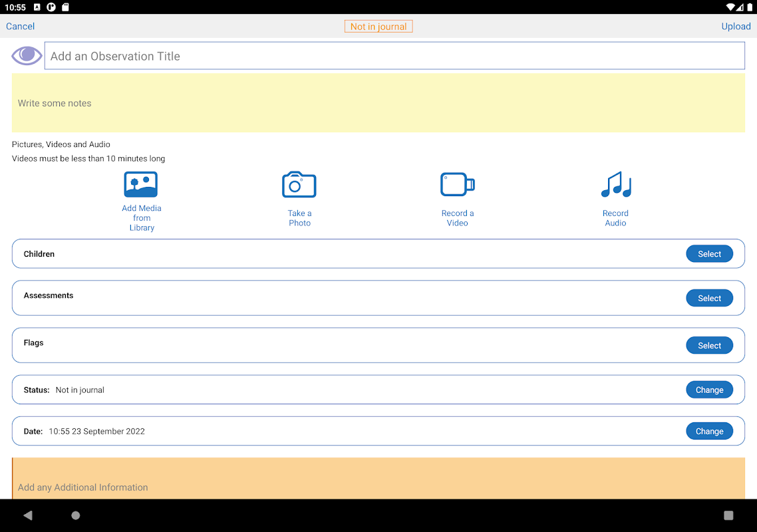The width and height of the screenshot is (757, 532).
Task: Tap the Children label
Action: click(39, 254)
